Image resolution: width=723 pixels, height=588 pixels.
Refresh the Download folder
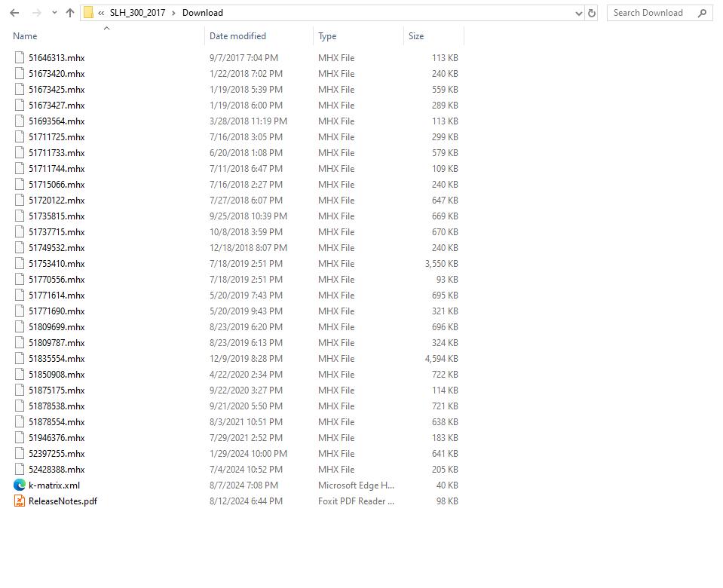pos(592,13)
